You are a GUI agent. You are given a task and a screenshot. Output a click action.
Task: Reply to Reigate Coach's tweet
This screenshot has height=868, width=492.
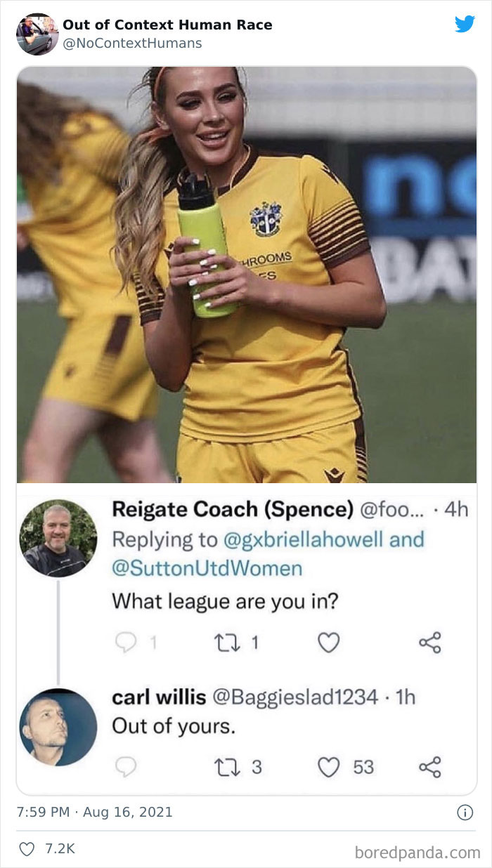124,643
